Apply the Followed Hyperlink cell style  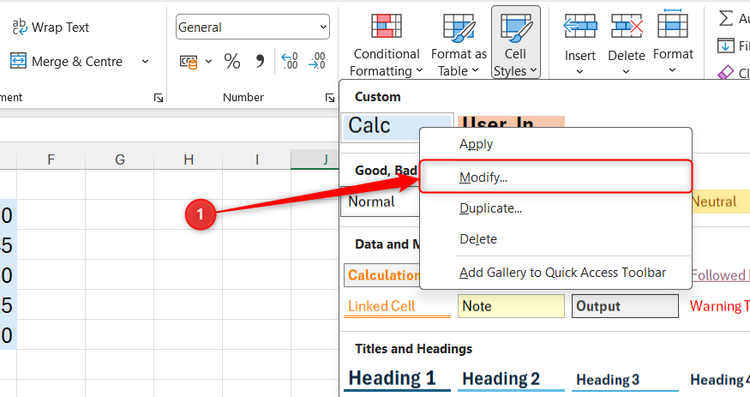coord(720,275)
